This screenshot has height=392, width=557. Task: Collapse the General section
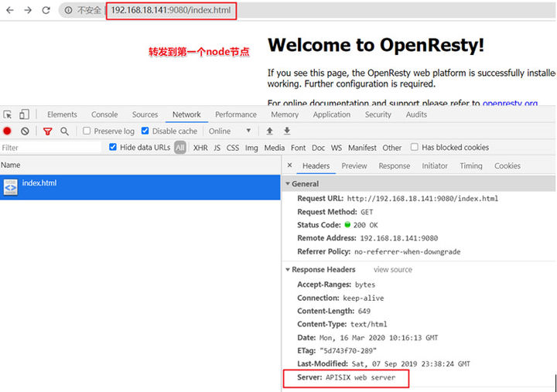[x=288, y=183]
